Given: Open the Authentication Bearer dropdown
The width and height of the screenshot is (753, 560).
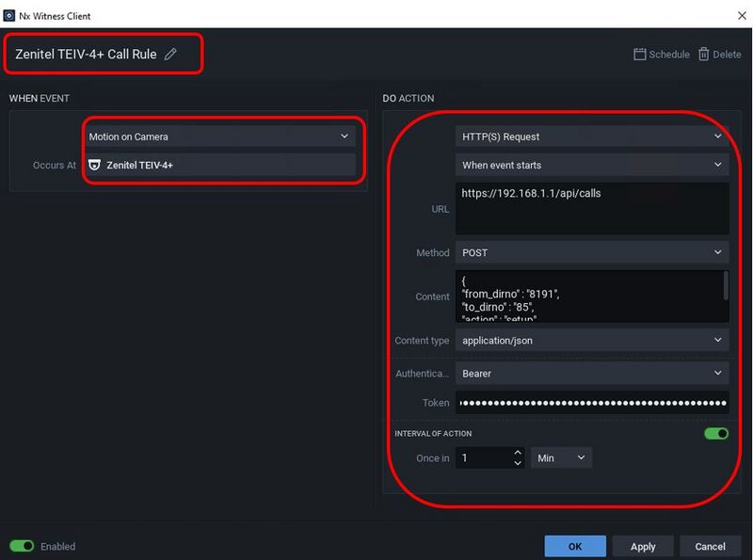Looking at the screenshot, I should pos(592,373).
